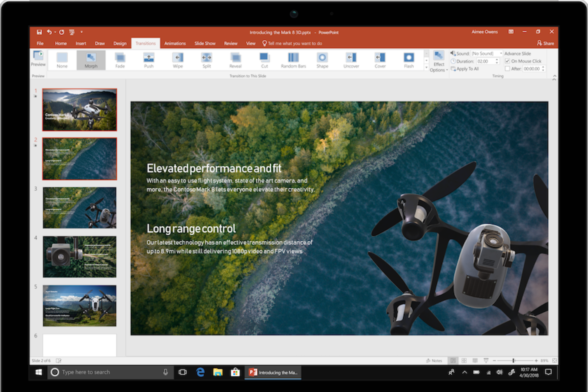Open the Effect Options dropdown
The image size is (588, 392).
pyautogui.click(x=439, y=62)
